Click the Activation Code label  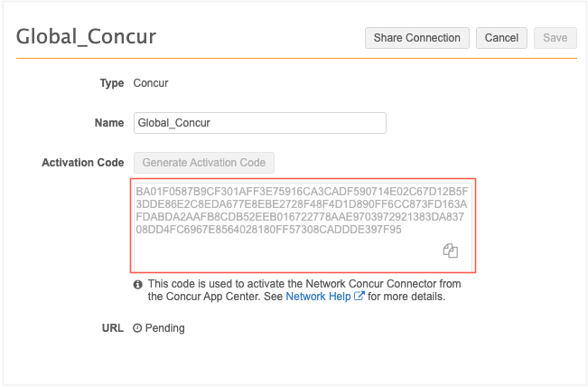83,163
